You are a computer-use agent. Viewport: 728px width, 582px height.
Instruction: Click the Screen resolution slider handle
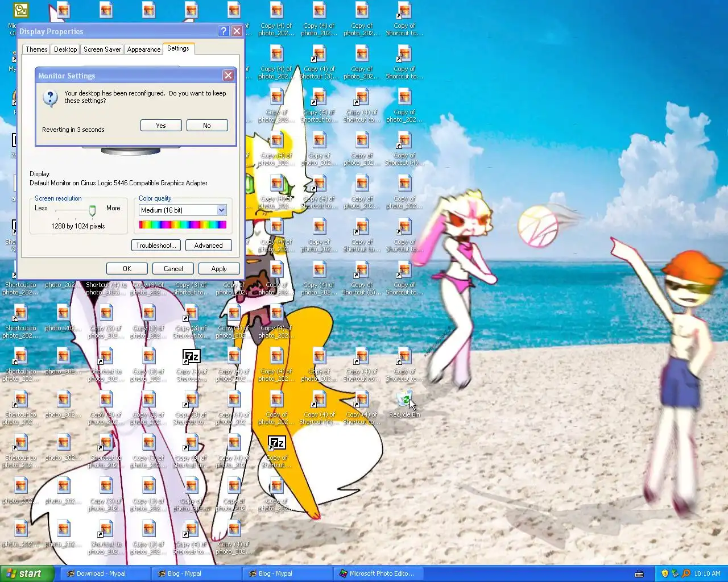click(92, 211)
